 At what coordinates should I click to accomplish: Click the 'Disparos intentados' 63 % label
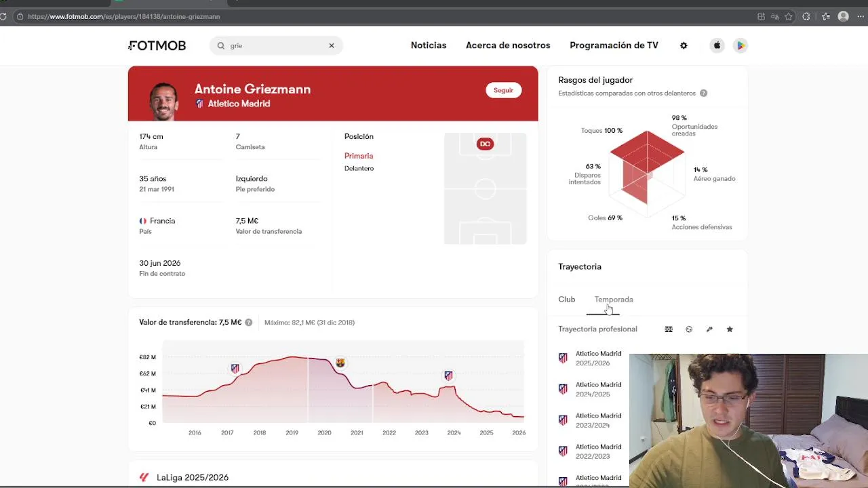pos(585,174)
